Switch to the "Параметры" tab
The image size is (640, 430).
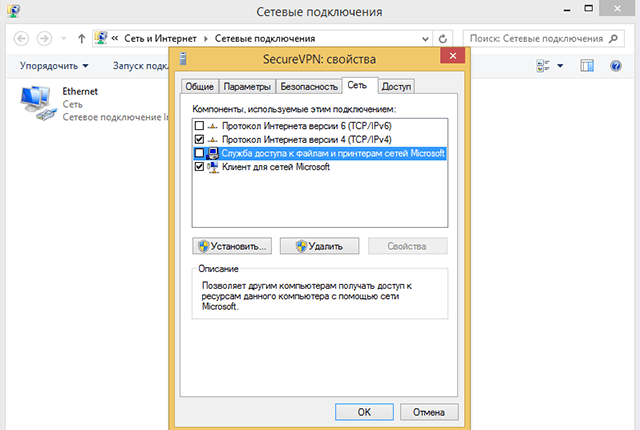(247, 86)
